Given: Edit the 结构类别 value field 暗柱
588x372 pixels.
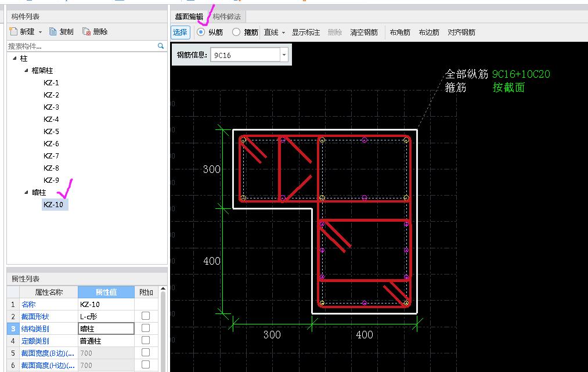Looking at the screenshot, I should (x=106, y=328).
